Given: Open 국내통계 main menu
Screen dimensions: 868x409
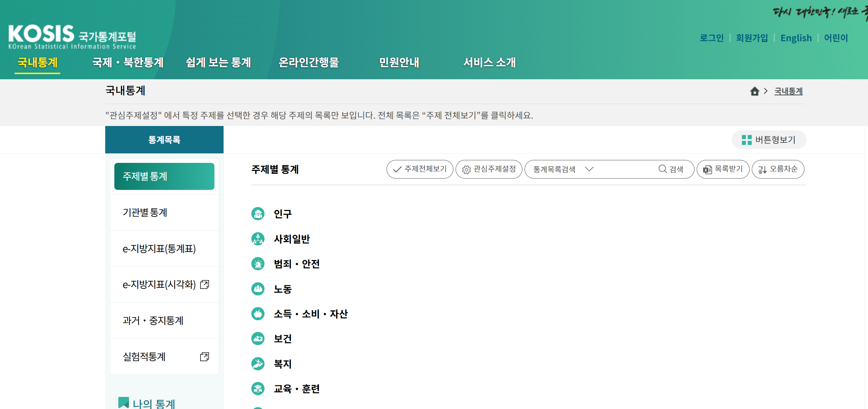Looking at the screenshot, I should pos(38,62).
